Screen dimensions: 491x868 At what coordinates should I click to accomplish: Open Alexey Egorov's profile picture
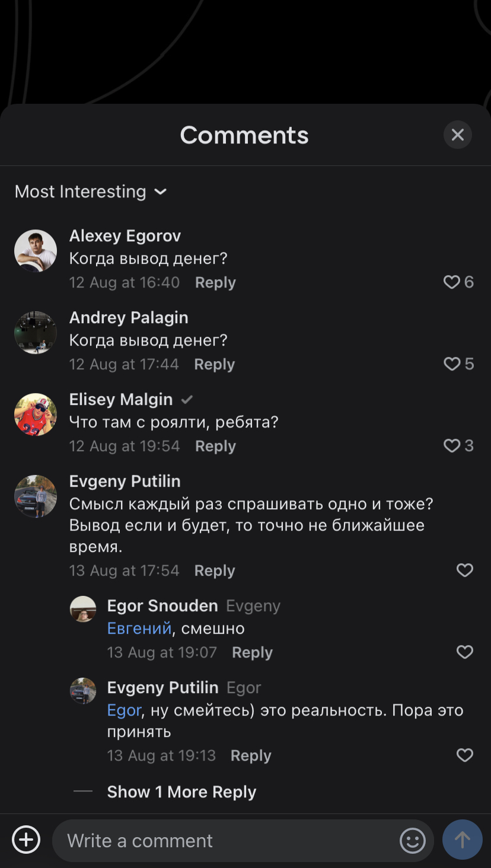36,251
